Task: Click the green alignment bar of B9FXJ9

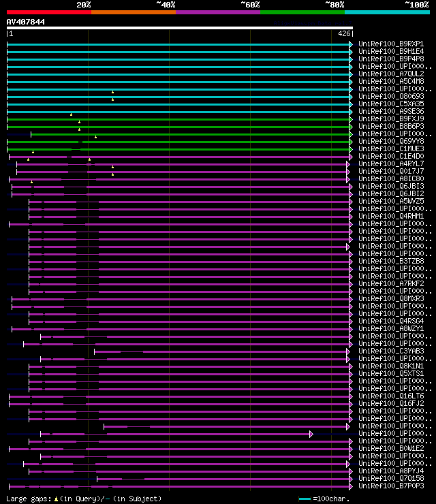Action: pos(178,119)
